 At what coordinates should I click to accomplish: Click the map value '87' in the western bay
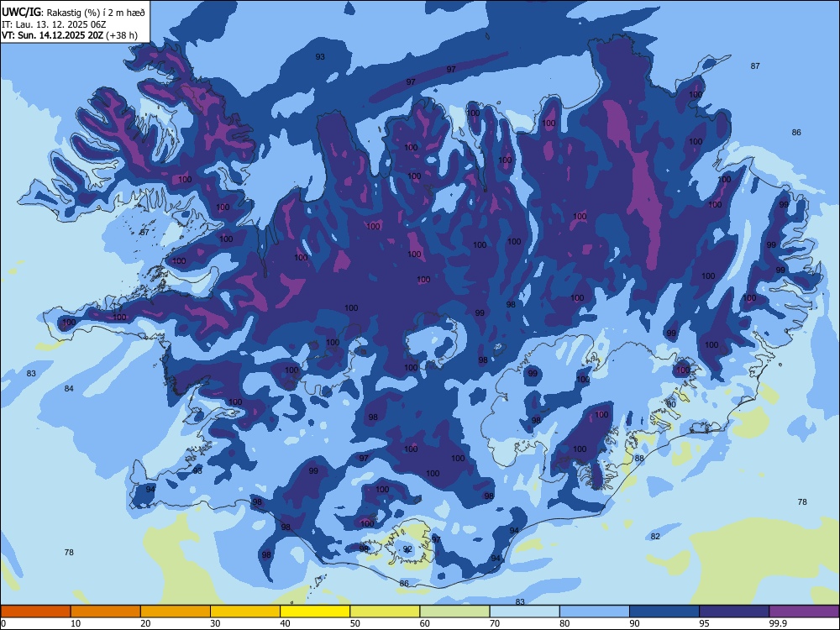(144, 233)
